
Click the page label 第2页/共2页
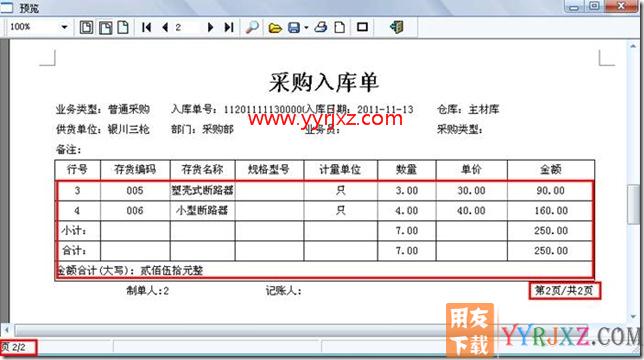(564, 291)
